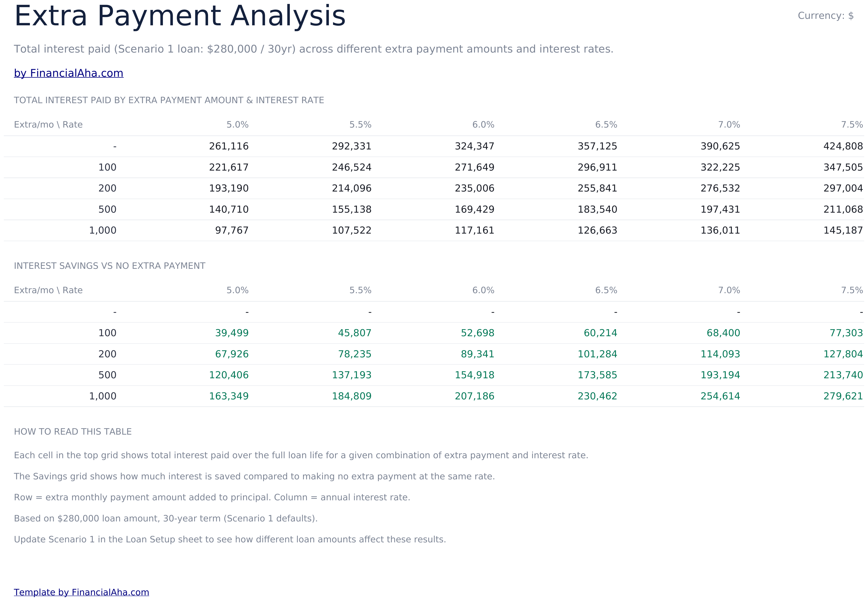This screenshot has width=868, height=601.
Task: Click the 127,804 savings cell
Action: pyautogui.click(x=843, y=354)
